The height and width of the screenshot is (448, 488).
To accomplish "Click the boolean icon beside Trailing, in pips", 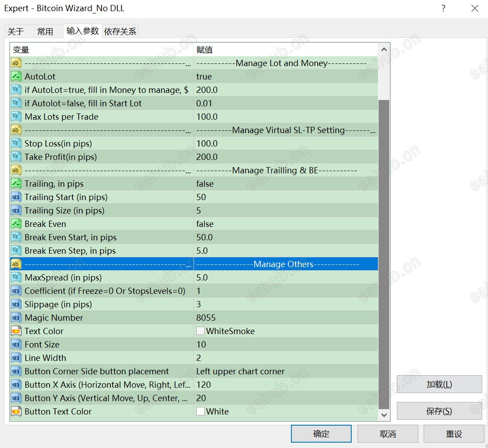I will coord(16,183).
